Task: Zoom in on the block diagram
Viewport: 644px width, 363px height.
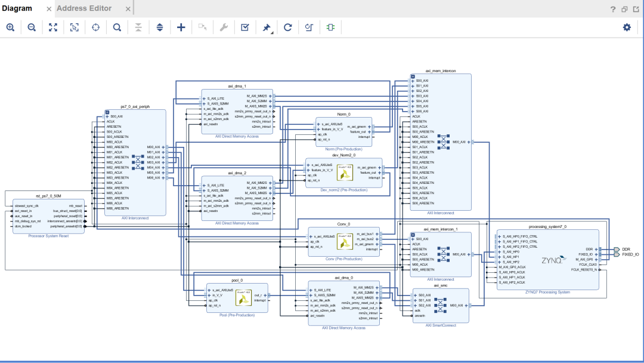Action: pos(10,27)
